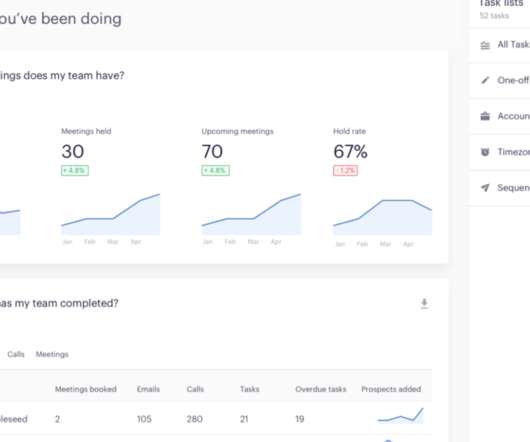Image resolution: width=530 pixels, height=442 pixels.
Task: Click the Meetings held chart
Action: [111, 214]
